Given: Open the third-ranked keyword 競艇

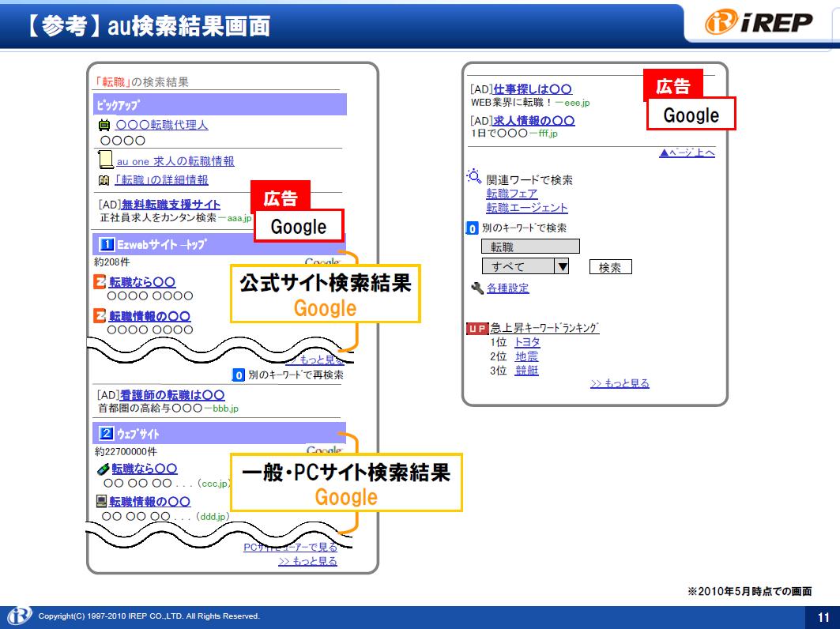Looking at the screenshot, I should (x=526, y=371).
